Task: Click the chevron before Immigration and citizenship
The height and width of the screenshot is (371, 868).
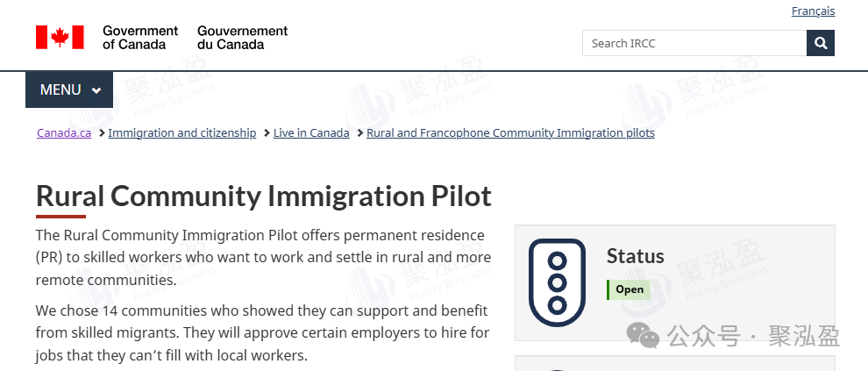Action: pyautogui.click(x=102, y=133)
